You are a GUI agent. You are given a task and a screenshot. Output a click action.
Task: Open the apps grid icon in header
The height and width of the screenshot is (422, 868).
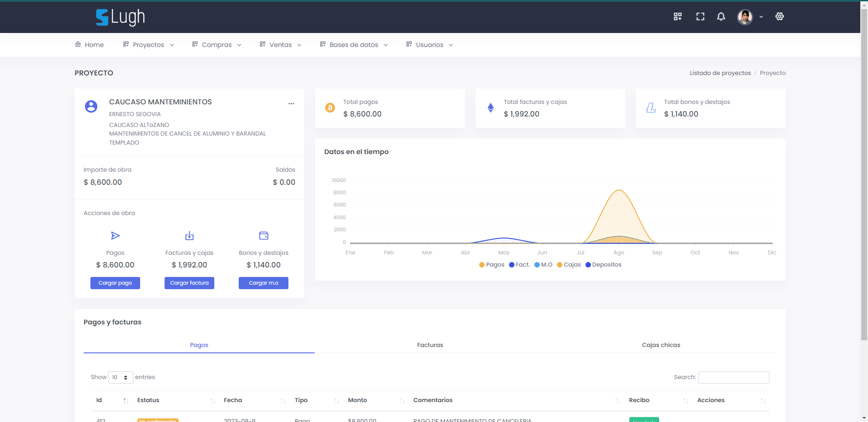pos(677,17)
